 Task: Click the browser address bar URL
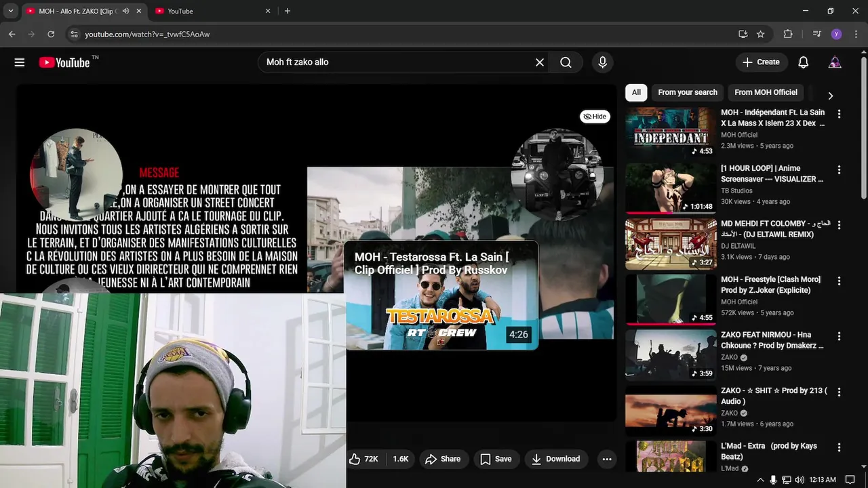(x=147, y=34)
